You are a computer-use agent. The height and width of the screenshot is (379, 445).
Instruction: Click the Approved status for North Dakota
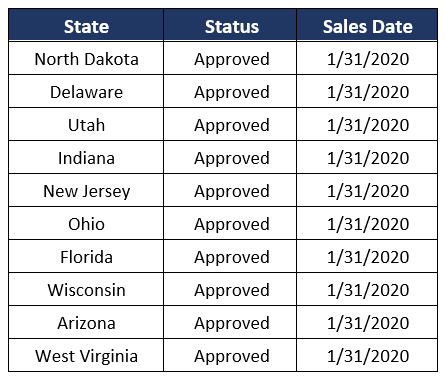tap(230, 58)
